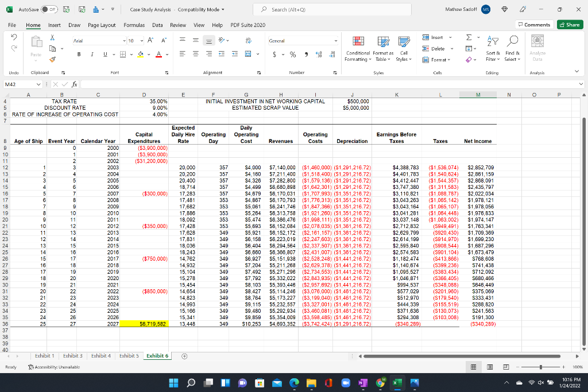Open the Formulas ribbon tab

pos(134,25)
